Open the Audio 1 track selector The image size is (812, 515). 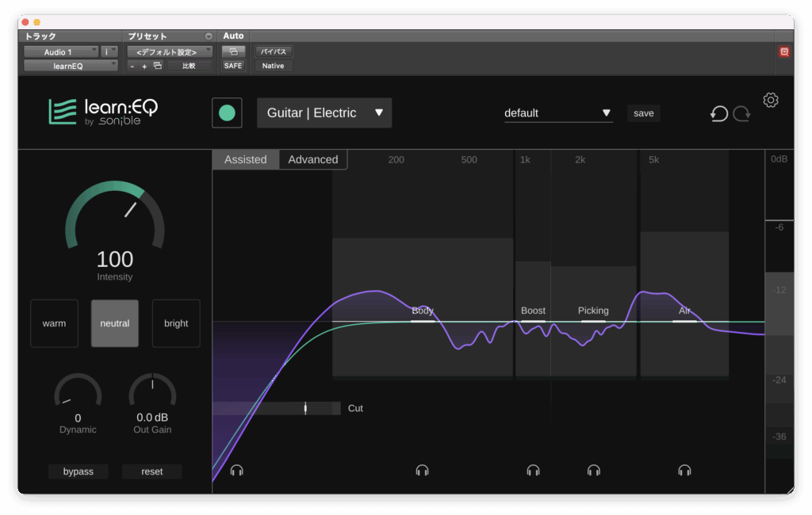(x=61, y=51)
